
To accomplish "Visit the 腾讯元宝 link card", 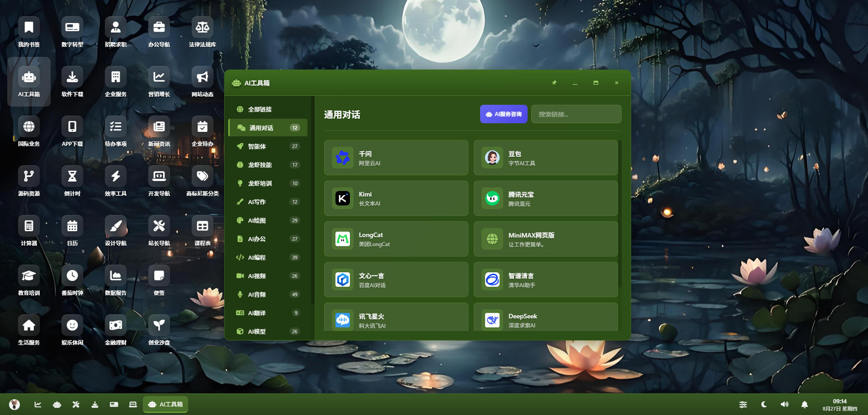I will 546,198.
